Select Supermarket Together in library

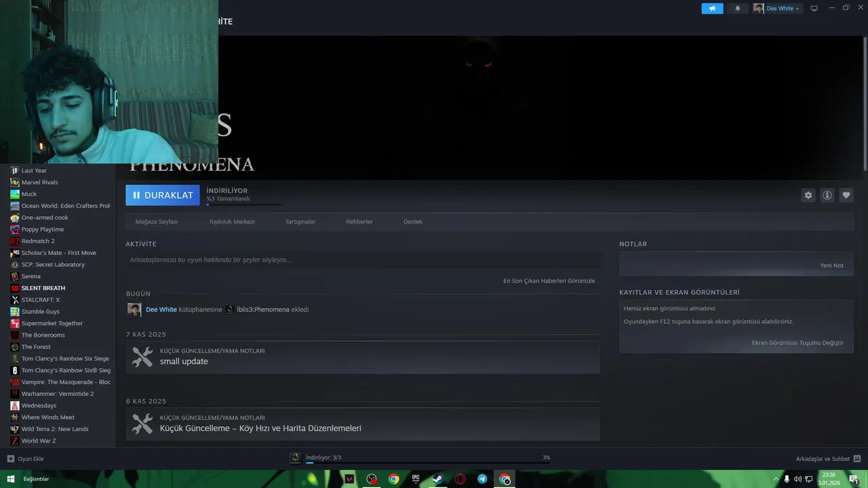tap(52, 323)
